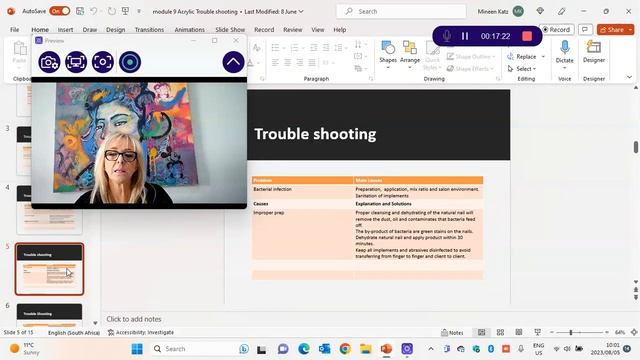Switch to the Insert tab

65,30
